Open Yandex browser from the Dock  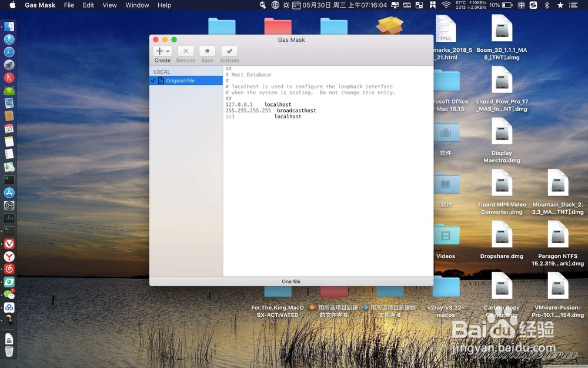[x=9, y=257]
